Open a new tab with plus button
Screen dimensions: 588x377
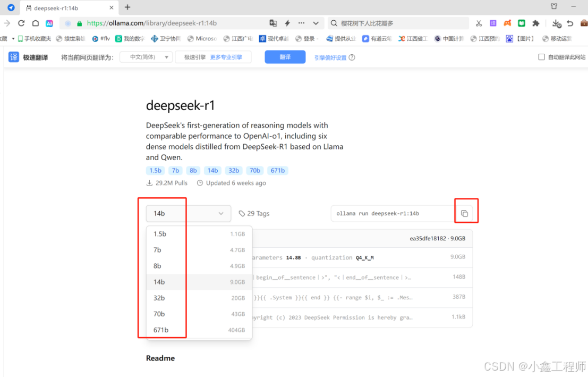pos(127,7)
